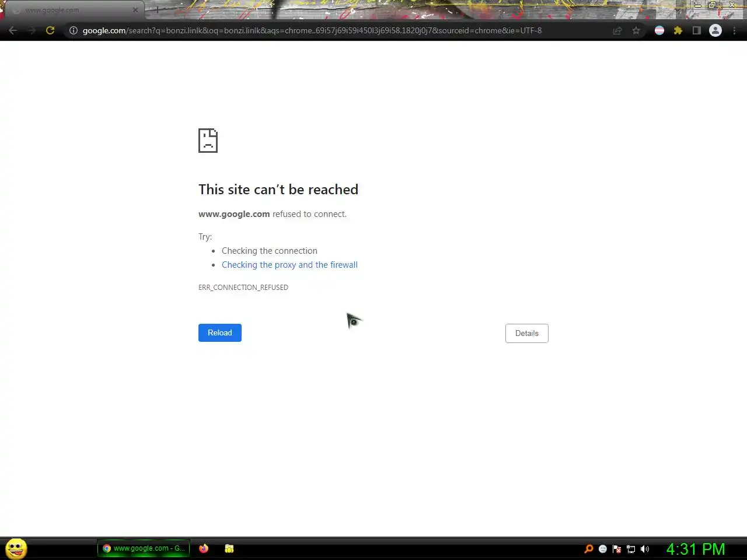Toggle the browser side panel icon
This screenshot has height=560, width=747.
(x=697, y=30)
